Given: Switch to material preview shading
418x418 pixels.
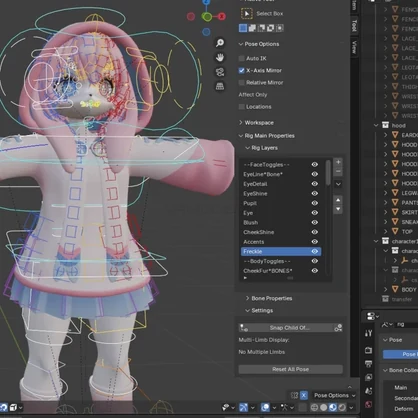Looking at the screenshot, I should (333, 407).
